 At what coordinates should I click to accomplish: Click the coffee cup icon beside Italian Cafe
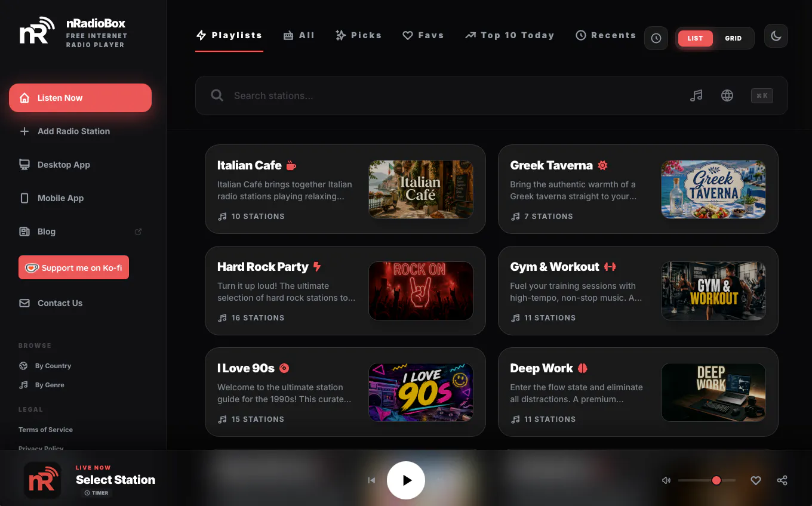coord(291,165)
